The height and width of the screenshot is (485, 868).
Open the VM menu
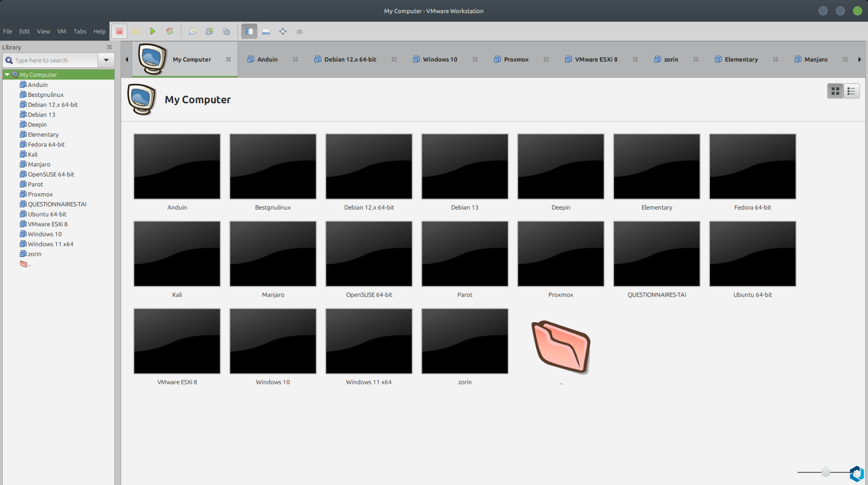(62, 31)
